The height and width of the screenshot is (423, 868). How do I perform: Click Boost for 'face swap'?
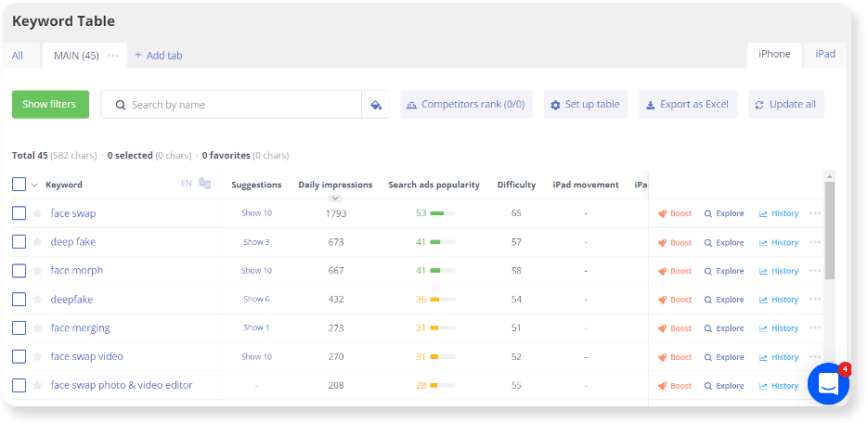coord(675,213)
